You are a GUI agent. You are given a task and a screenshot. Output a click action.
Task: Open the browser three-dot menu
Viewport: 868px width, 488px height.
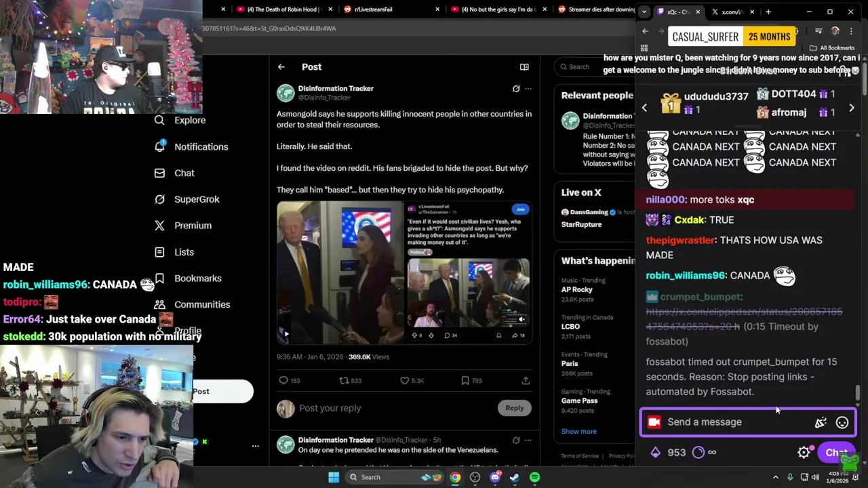point(851,31)
